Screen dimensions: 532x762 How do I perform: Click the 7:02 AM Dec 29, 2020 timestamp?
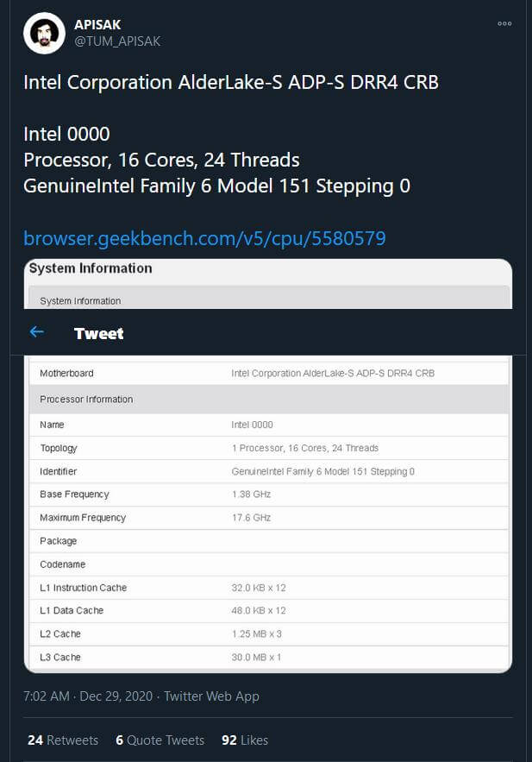click(88, 696)
